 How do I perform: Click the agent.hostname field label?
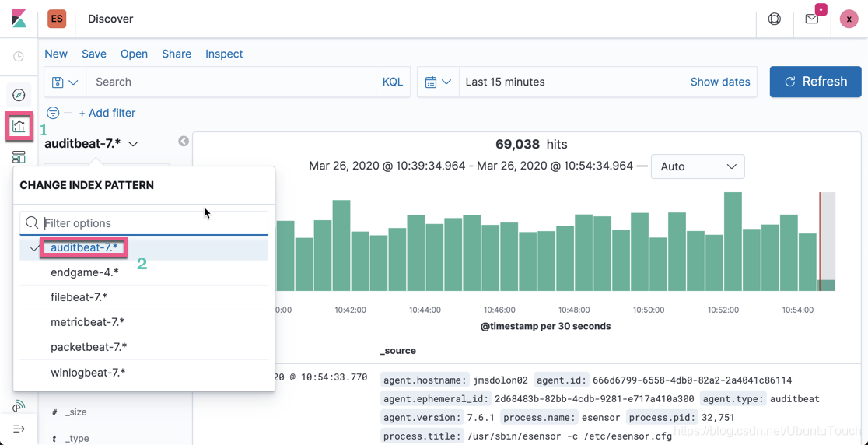pyautogui.click(x=425, y=380)
